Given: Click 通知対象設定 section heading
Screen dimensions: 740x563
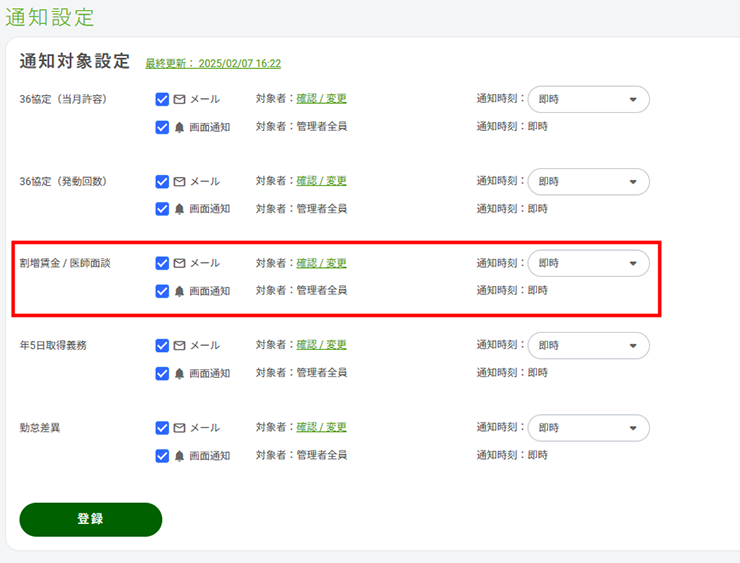Looking at the screenshot, I should (75, 61).
